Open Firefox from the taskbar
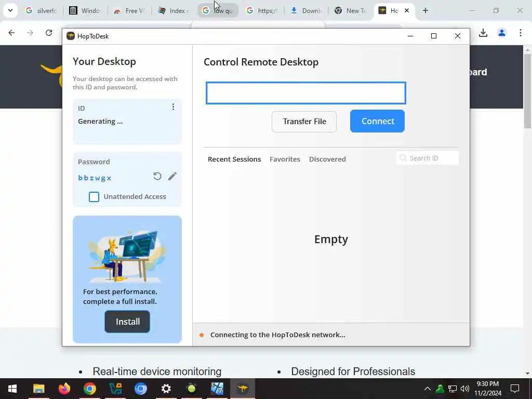This screenshot has height=399, width=532. pos(64,389)
